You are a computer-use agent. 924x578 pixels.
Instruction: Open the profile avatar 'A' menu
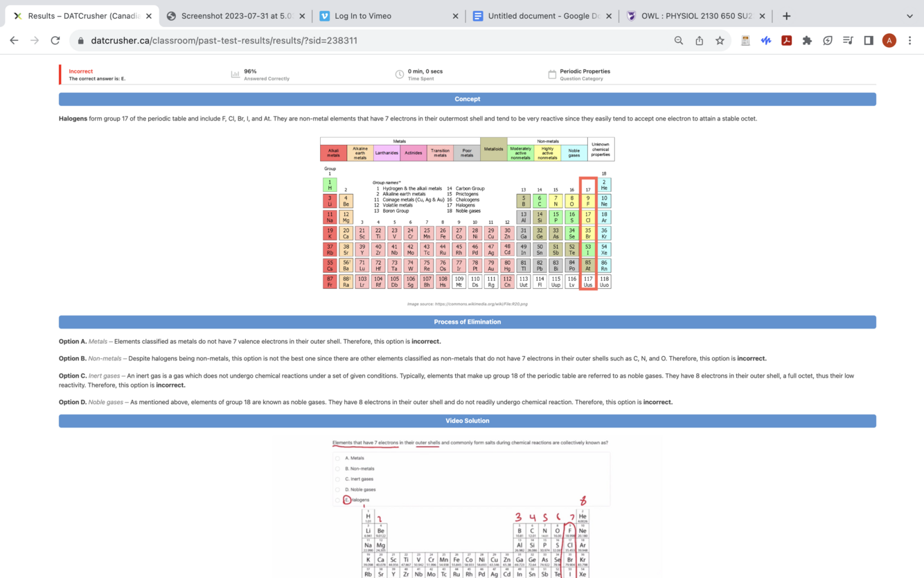tap(889, 41)
